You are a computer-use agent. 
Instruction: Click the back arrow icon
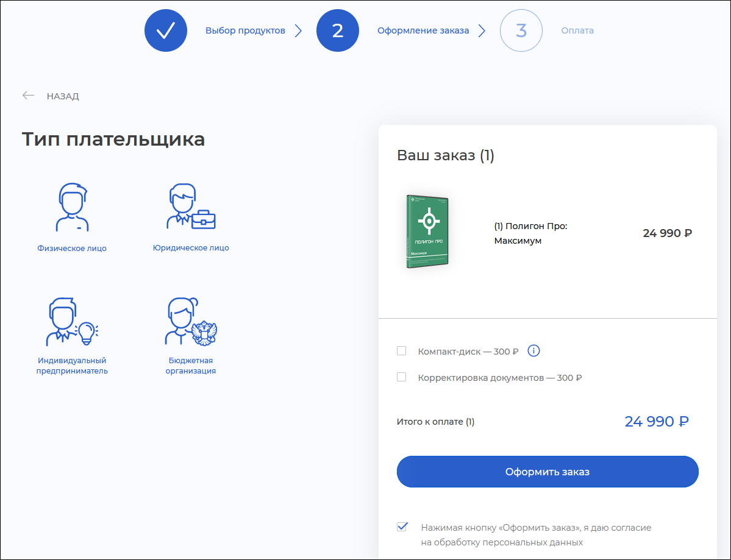[x=28, y=96]
